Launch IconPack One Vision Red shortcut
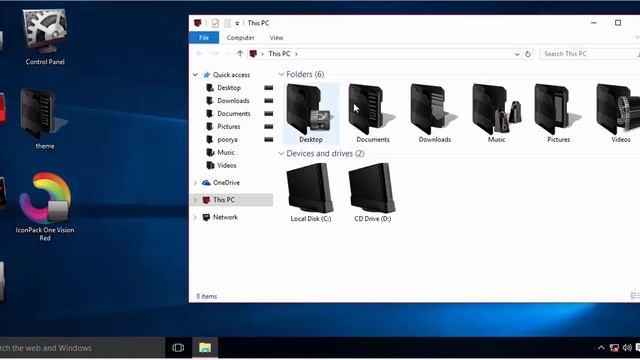640x360 pixels. click(45, 207)
